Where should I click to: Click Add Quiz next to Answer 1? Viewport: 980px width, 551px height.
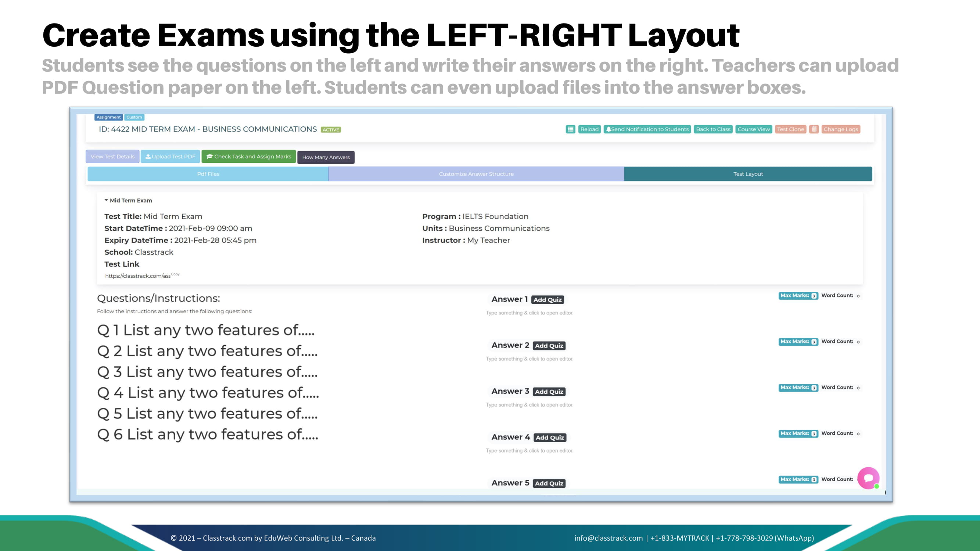[548, 300]
